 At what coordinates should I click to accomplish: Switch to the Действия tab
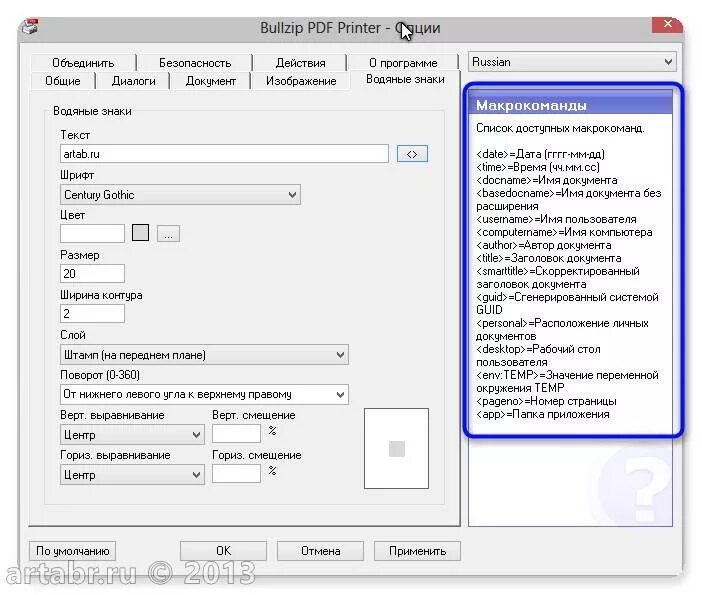300,63
